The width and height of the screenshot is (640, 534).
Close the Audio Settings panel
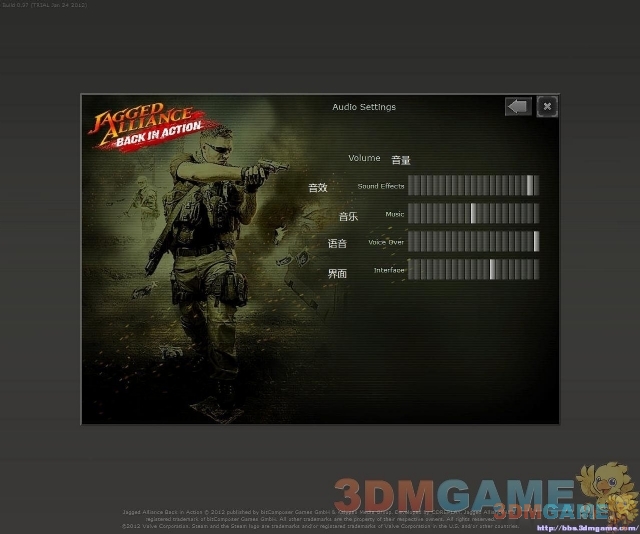click(547, 107)
